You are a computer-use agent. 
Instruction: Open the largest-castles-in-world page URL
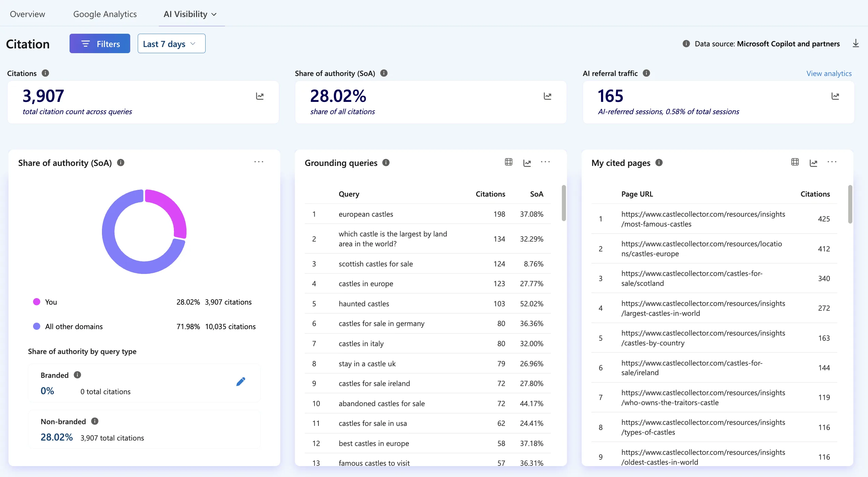coord(703,308)
